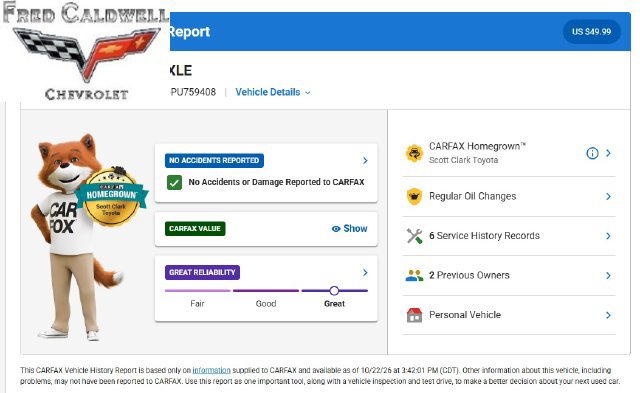The image size is (640, 393).
Task: Click the Regular Oil Changes shield icon
Action: (414, 196)
